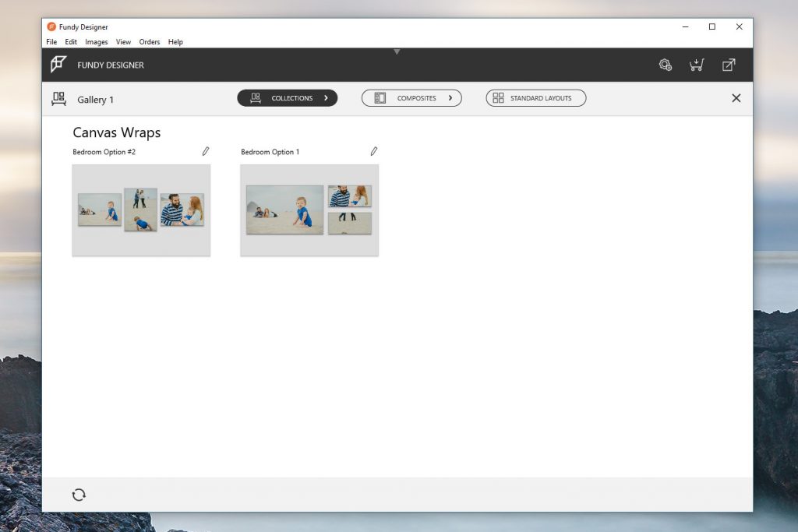Open the Orders menu
The image size is (798, 532).
[149, 42]
